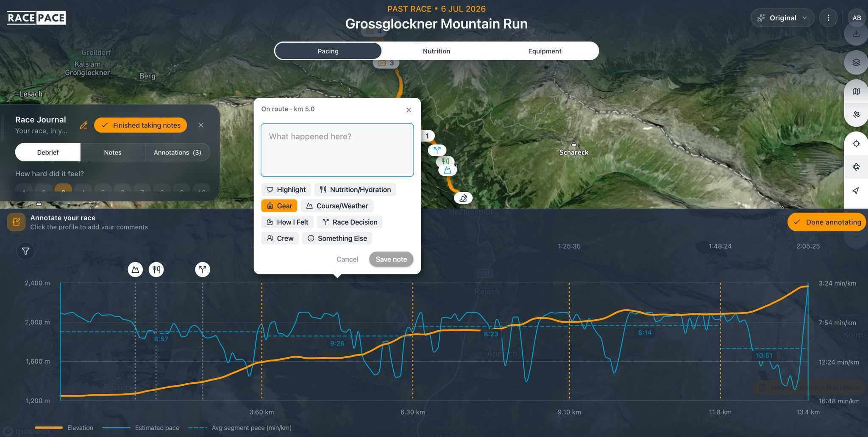Open the Annotations (3) tab
The height and width of the screenshot is (437, 868).
(x=178, y=152)
